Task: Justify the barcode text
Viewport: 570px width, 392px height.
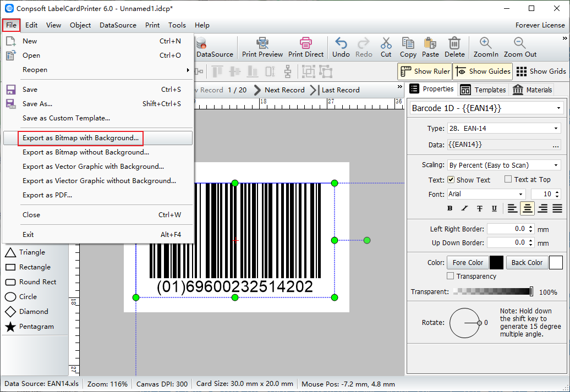Action: coord(557,208)
